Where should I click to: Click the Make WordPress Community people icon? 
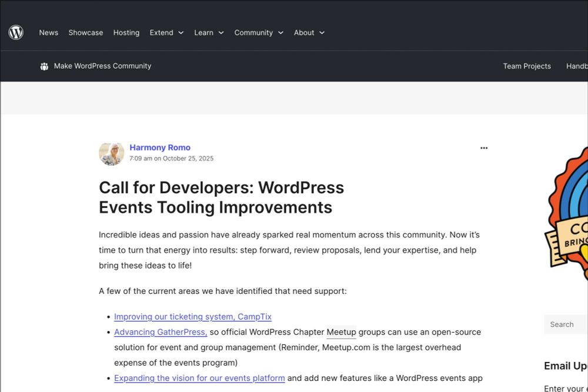(x=44, y=66)
